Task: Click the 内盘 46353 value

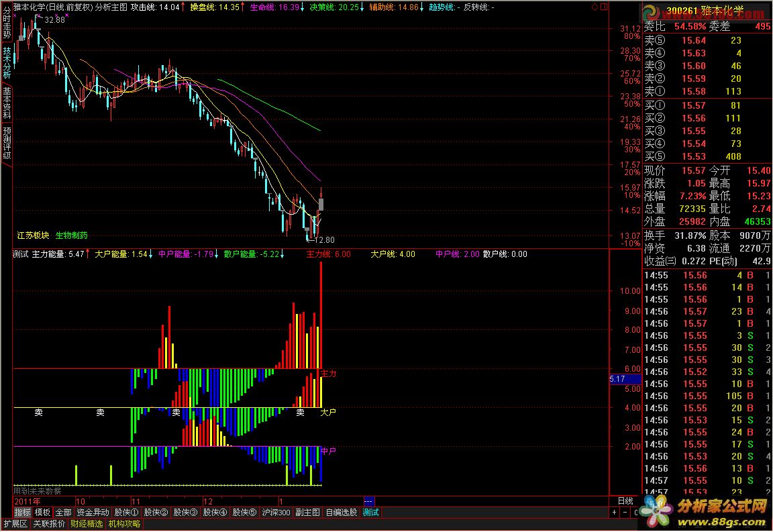Action: click(x=757, y=222)
